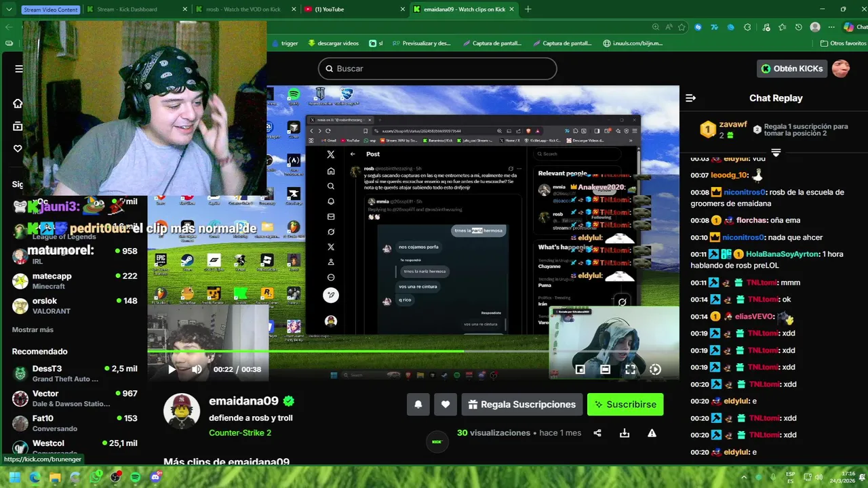The width and height of the screenshot is (868, 488).
Task: Select the emaidana09 Watch clips tab
Action: tap(463, 9)
